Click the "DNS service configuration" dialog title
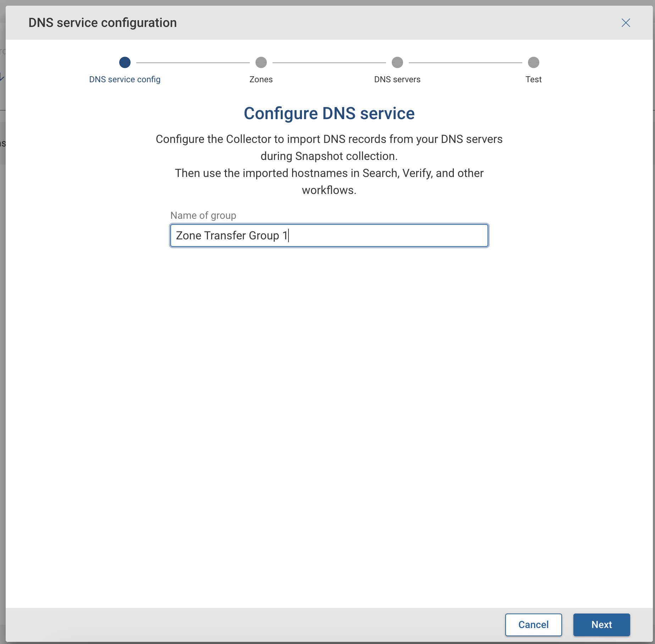655x644 pixels. [x=103, y=23]
